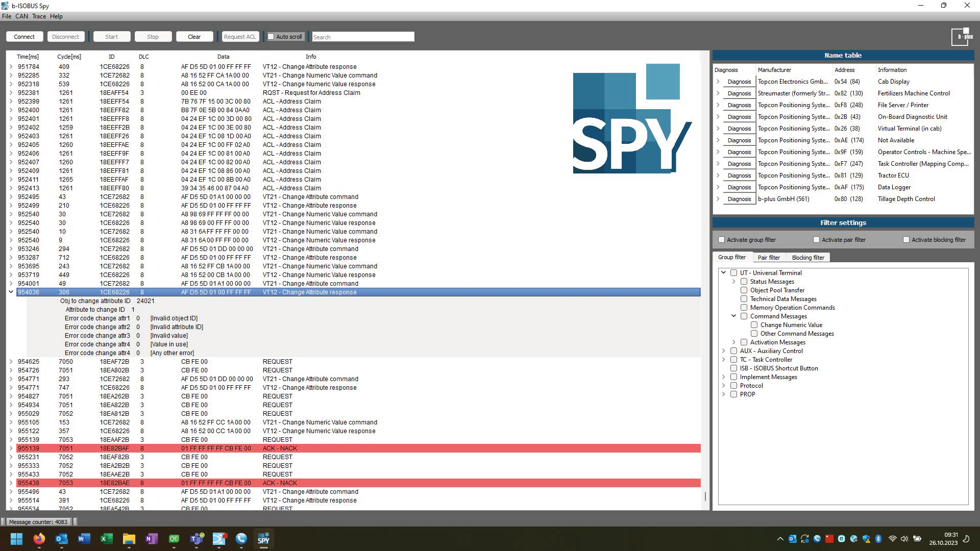Expand the AUX - Auxiliary Control node

723,351
